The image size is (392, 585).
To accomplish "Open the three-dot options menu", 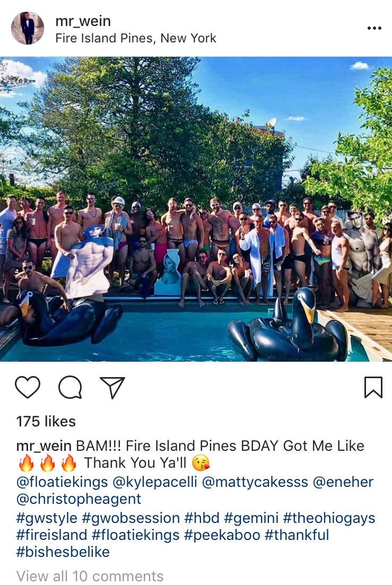I will pyautogui.click(x=374, y=28).
